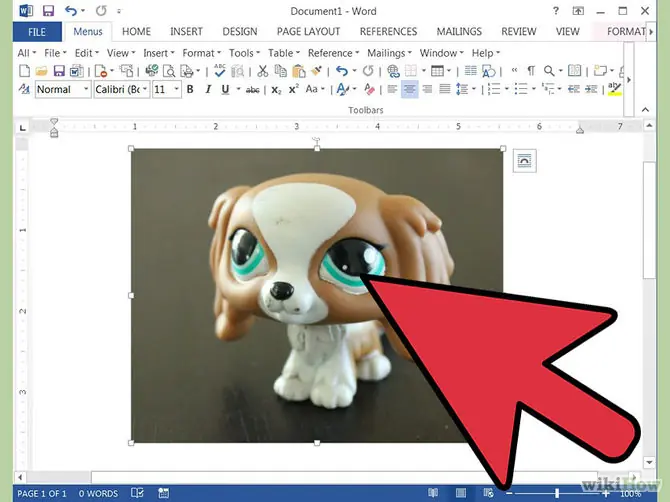The width and height of the screenshot is (670, 502).
Task: Open Print Preview with magnifier-page icon
Action: (169, 71)
